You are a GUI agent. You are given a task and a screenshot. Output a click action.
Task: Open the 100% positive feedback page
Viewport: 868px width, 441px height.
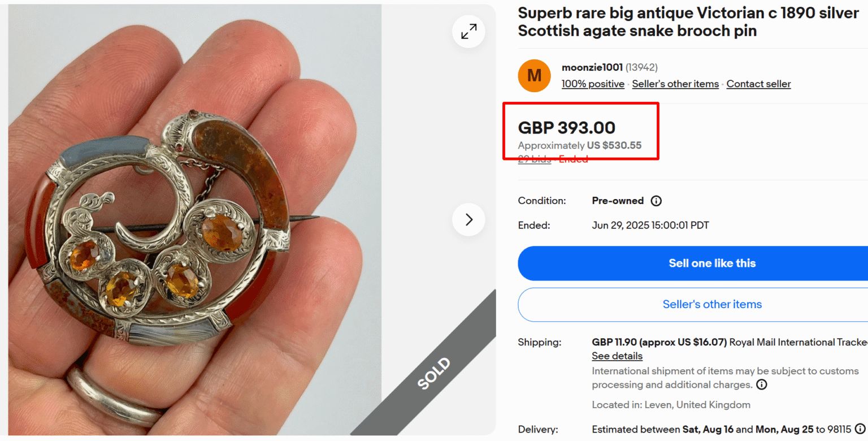point(593,83)
